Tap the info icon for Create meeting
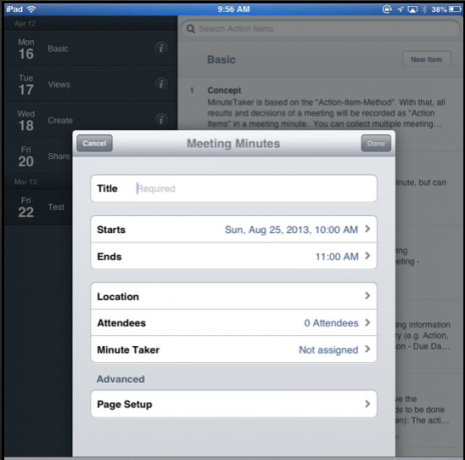 click(161, 120)
